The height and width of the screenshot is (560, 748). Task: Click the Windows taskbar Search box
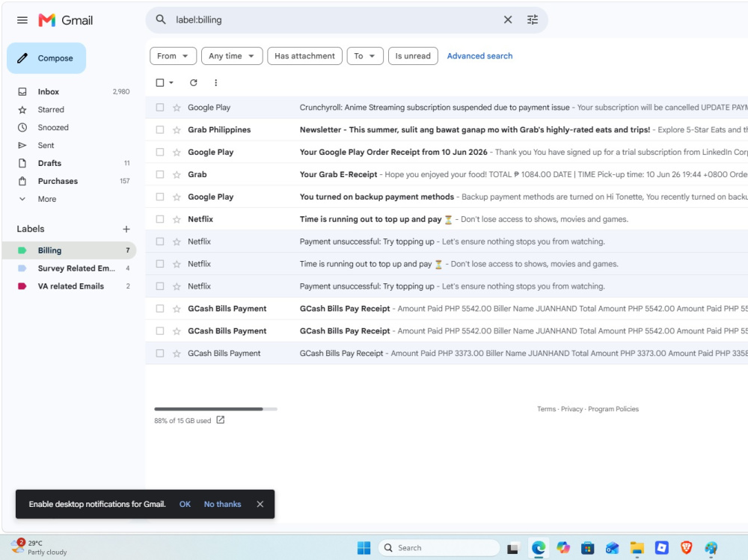tap(439, 548)
